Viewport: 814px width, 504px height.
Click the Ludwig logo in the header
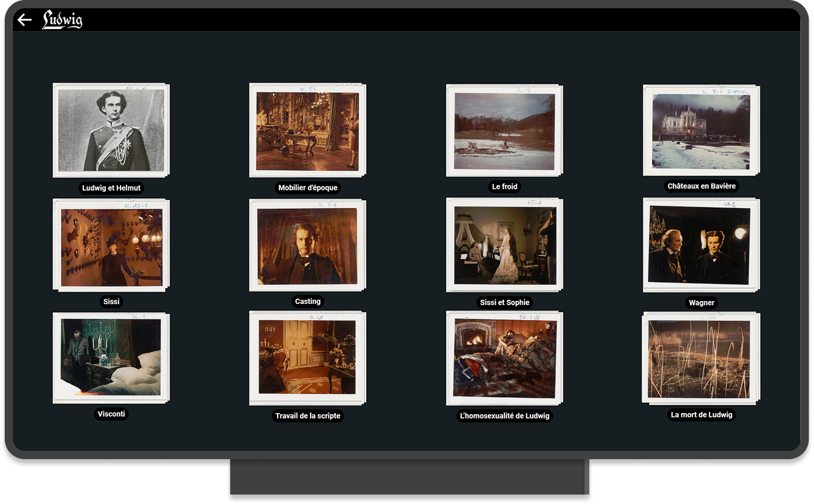point(62,20)
